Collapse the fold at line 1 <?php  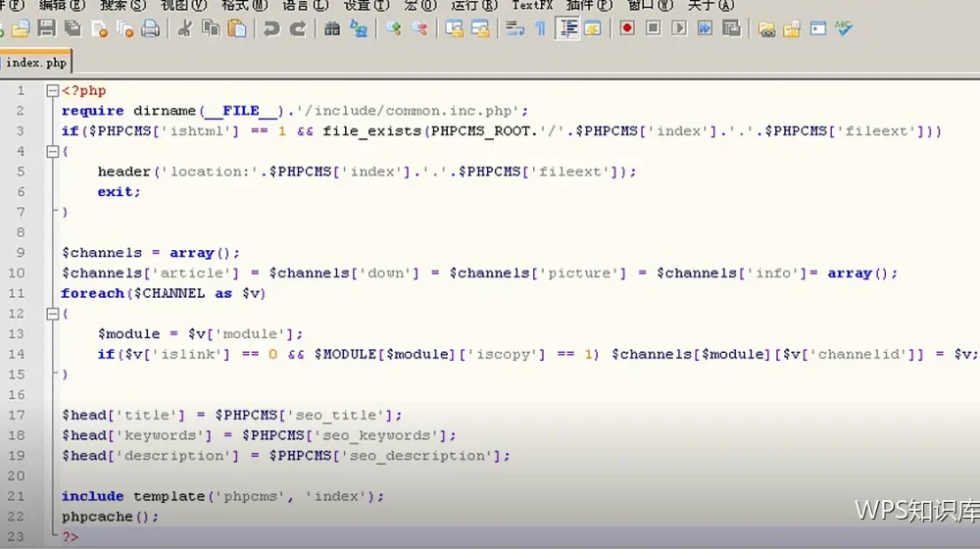pyautogui.click(x=53, y=90)
